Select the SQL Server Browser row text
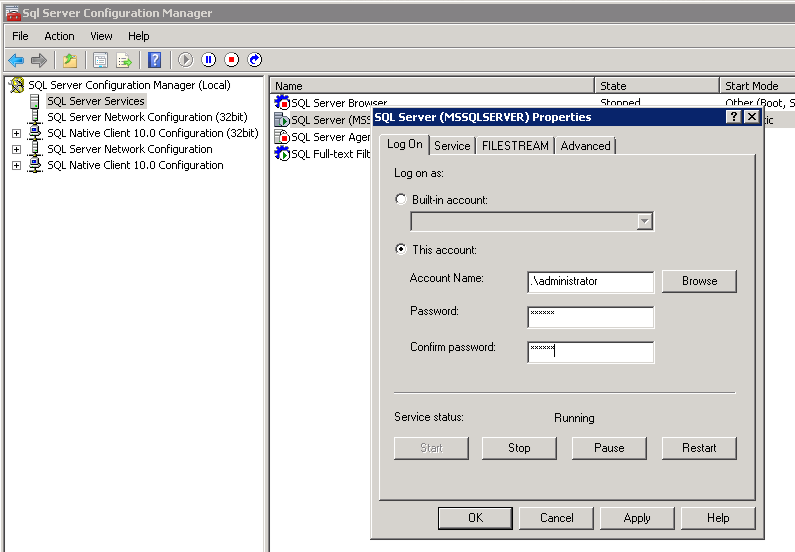 point(339,103)
